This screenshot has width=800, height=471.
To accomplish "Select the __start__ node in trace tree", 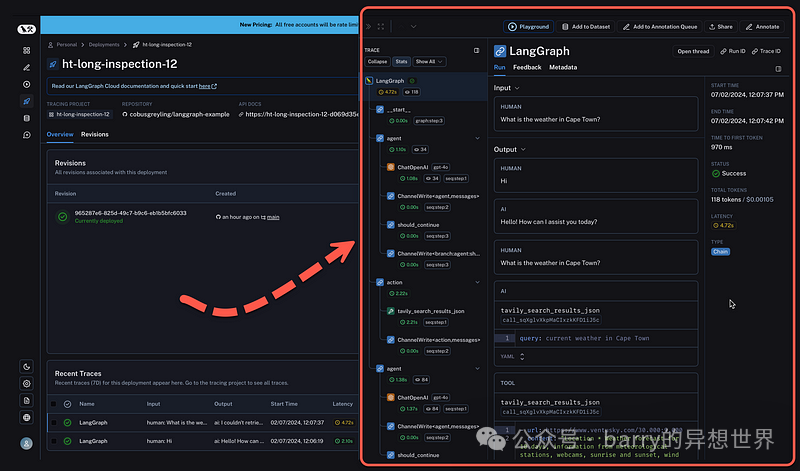I will click(x=398, y=110).
